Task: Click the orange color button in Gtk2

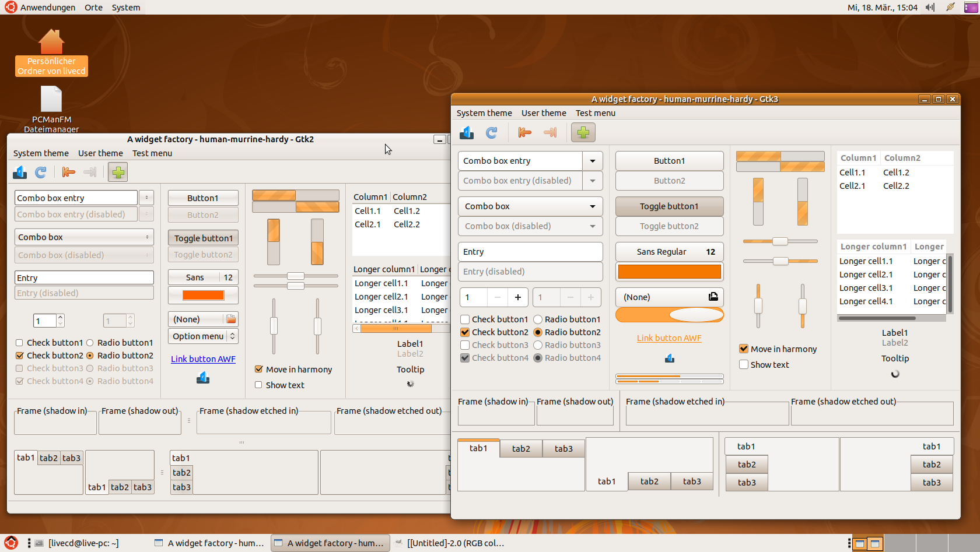Action: click(203, 295)
